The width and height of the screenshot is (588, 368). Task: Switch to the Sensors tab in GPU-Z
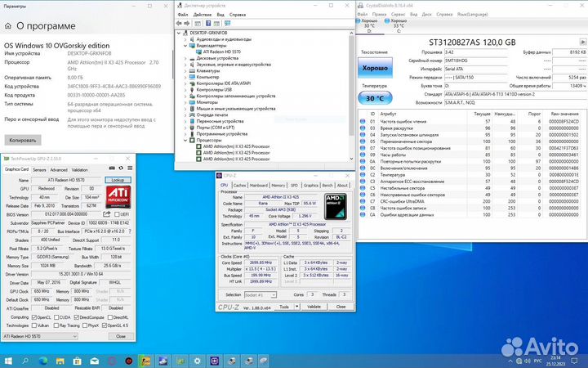point(39,170)
